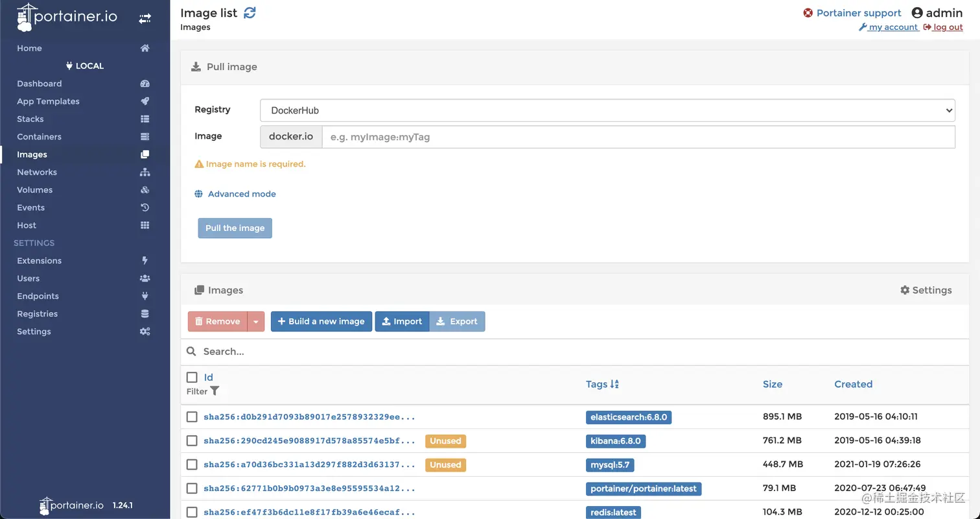The height and width of the screenshot is (519, 980).
Task: Click the Pull the image button
Action: pyautogui.click(x=235, y=228)
